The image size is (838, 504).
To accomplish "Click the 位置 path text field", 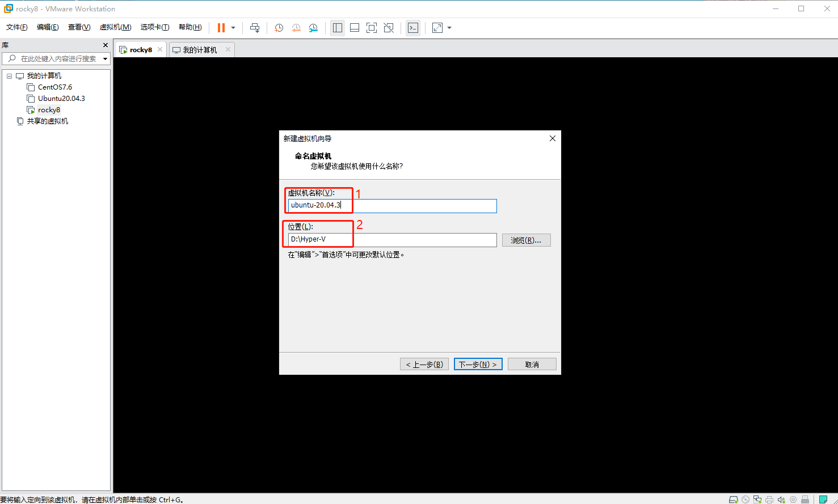I will [x=392, y=239].
